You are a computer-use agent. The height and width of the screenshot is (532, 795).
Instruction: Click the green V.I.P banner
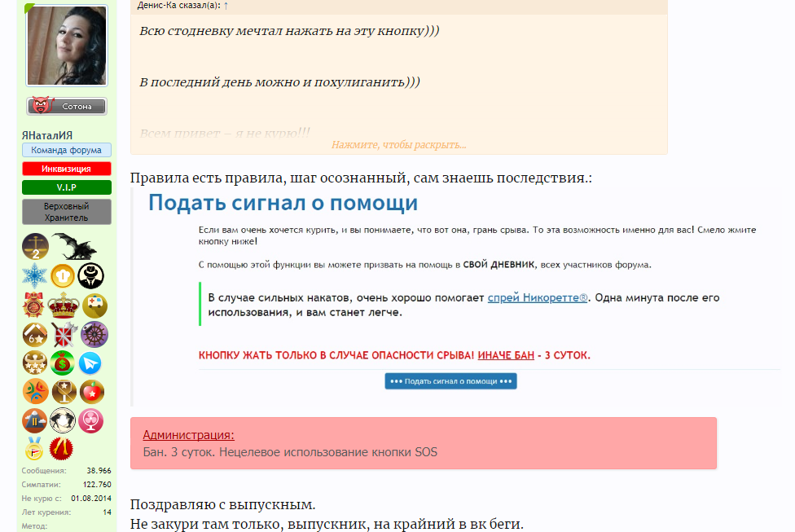pyautogui.click(x=67, y=187)
